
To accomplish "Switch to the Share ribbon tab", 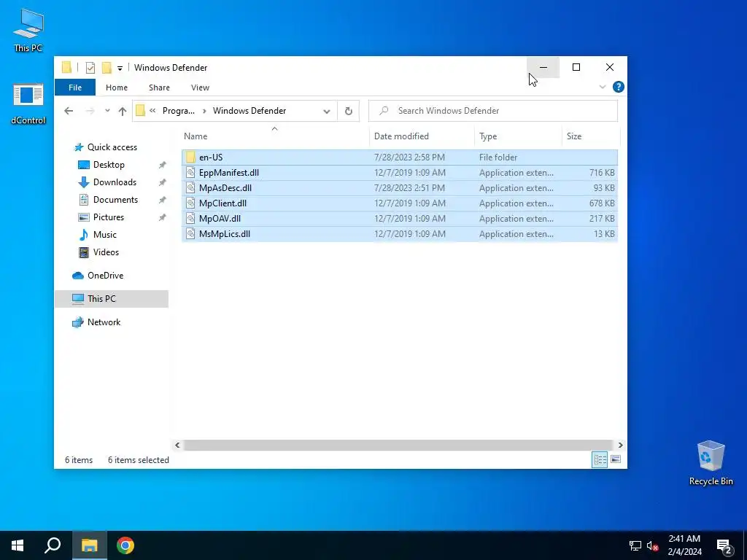I will pos(159,87).
